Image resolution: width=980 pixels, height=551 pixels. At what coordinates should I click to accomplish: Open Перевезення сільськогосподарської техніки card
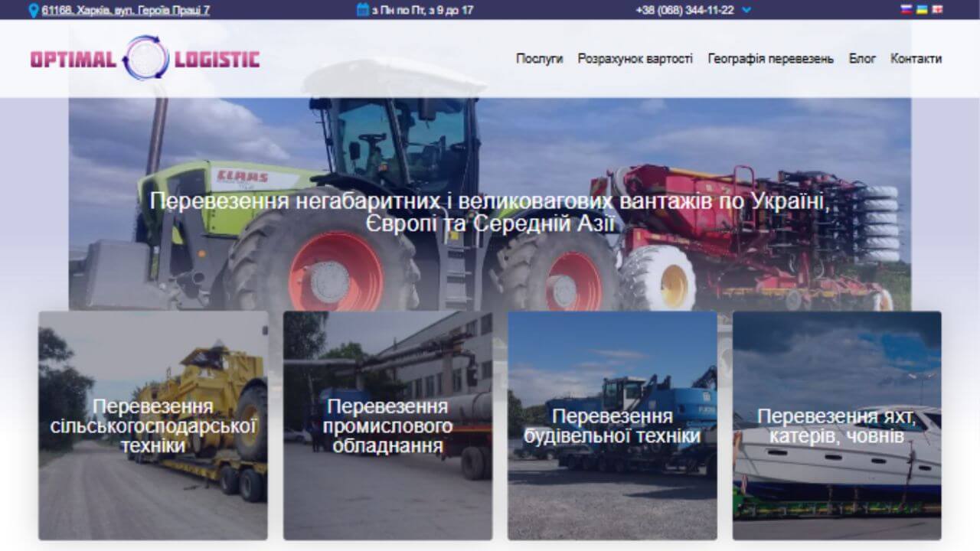153,425
